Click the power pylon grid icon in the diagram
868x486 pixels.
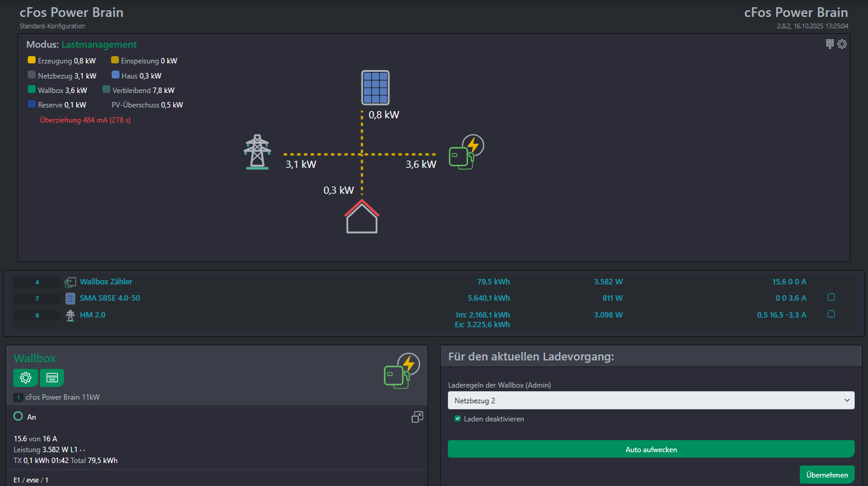click(257, 152)
